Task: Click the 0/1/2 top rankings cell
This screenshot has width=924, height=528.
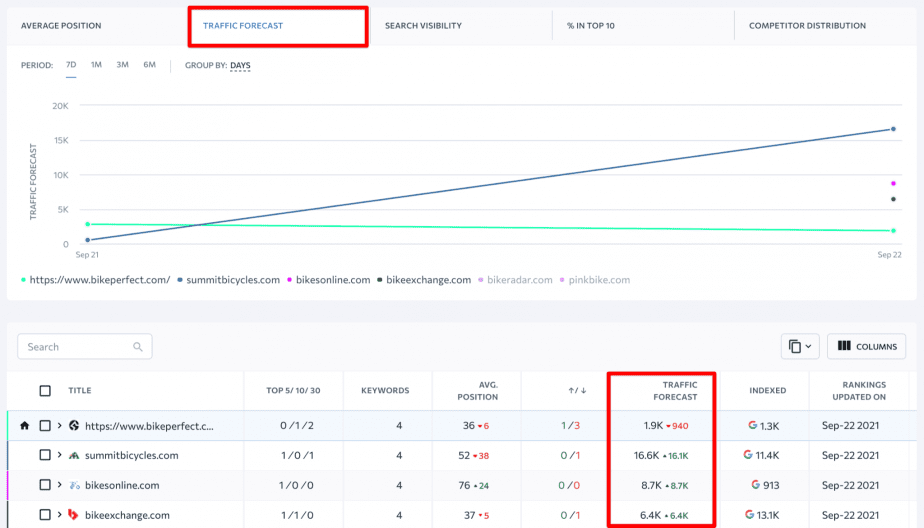Action: click(x=297, y=425)
